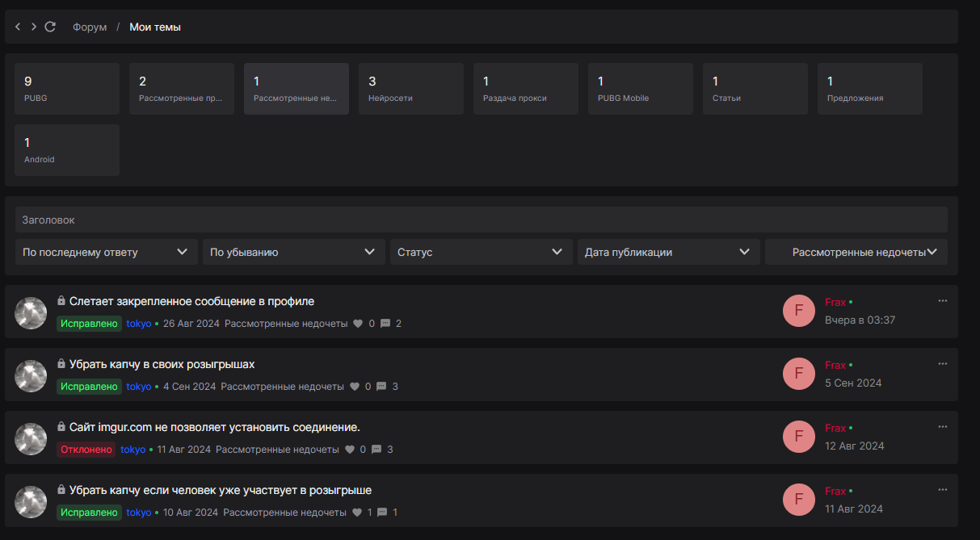Open three-dots menu for 'Слетает закрепленное сообщение' thread

tap(942, 301)
